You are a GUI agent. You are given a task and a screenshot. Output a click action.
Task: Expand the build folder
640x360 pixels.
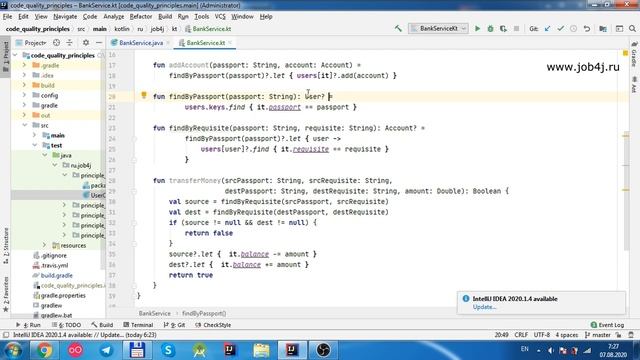tap(24, 85)
